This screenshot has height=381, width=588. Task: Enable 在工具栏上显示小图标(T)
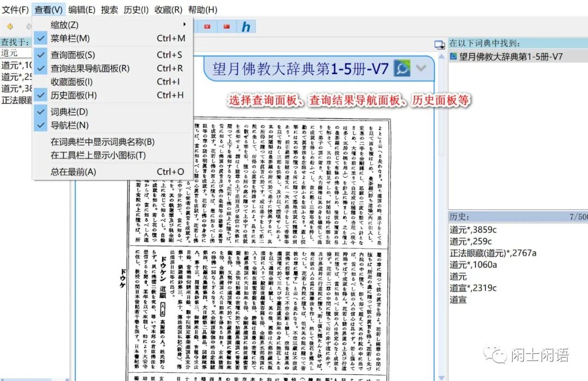click(x=113, y=155)
